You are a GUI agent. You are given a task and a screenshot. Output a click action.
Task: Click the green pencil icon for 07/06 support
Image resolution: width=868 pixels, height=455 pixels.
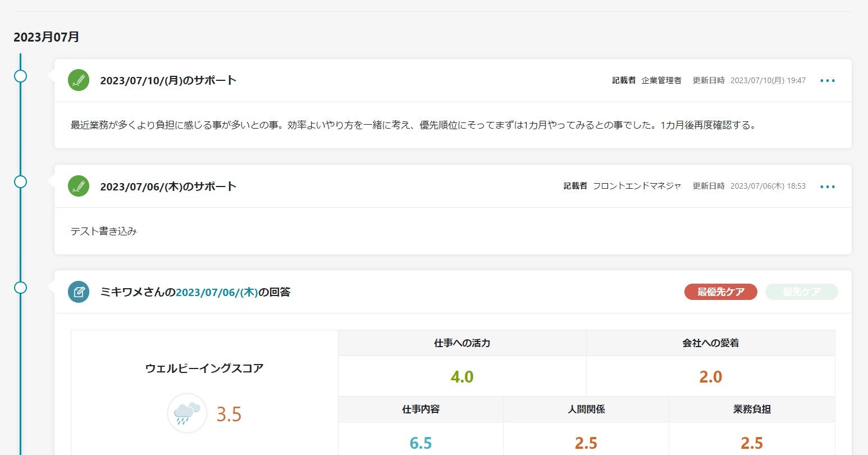(79, 186)
